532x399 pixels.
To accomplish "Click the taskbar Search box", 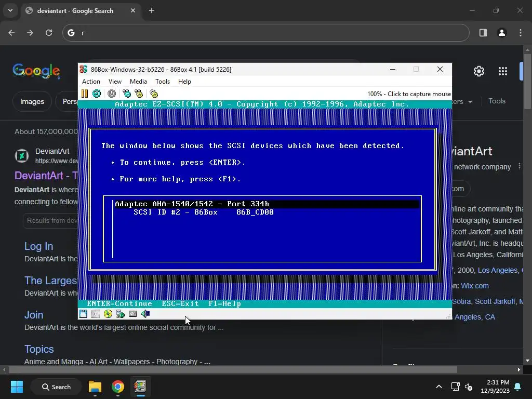I will click(x=56, y=387).
